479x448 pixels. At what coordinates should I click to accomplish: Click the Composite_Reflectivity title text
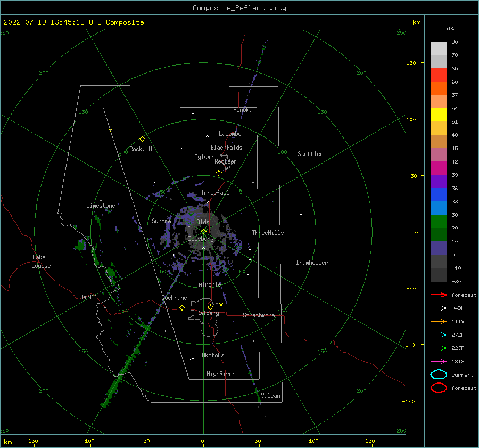tap(240, 8)
